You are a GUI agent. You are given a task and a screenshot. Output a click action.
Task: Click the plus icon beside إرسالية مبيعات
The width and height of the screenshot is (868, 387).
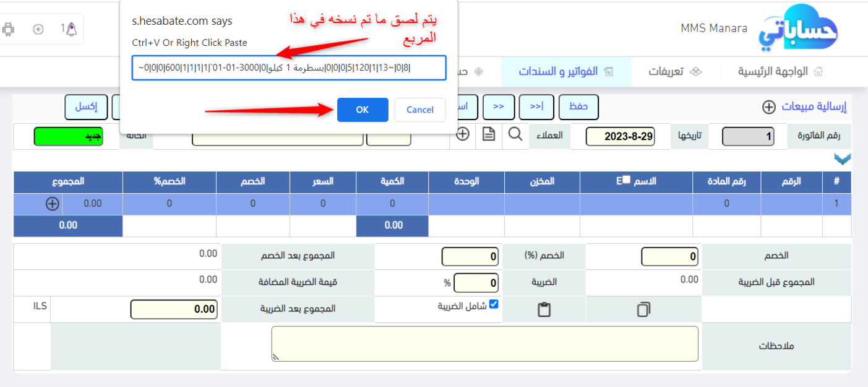[x=768, y=107]
